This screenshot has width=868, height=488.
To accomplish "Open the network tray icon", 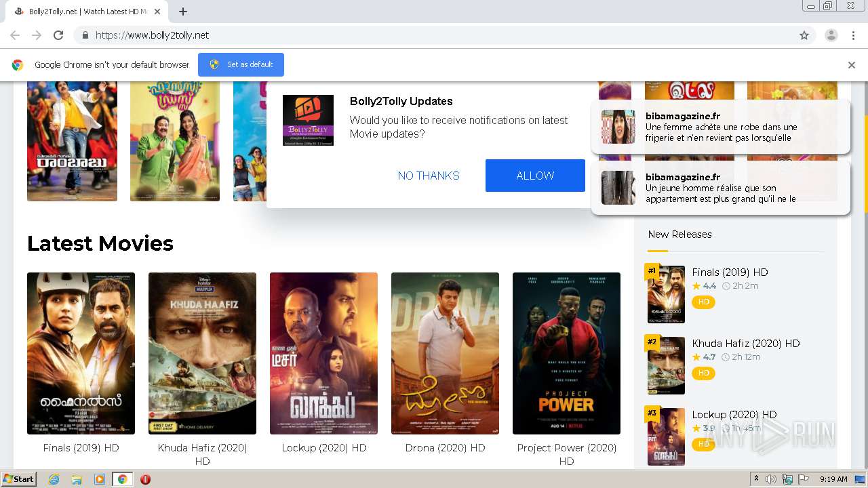I will tap(787, 479).
